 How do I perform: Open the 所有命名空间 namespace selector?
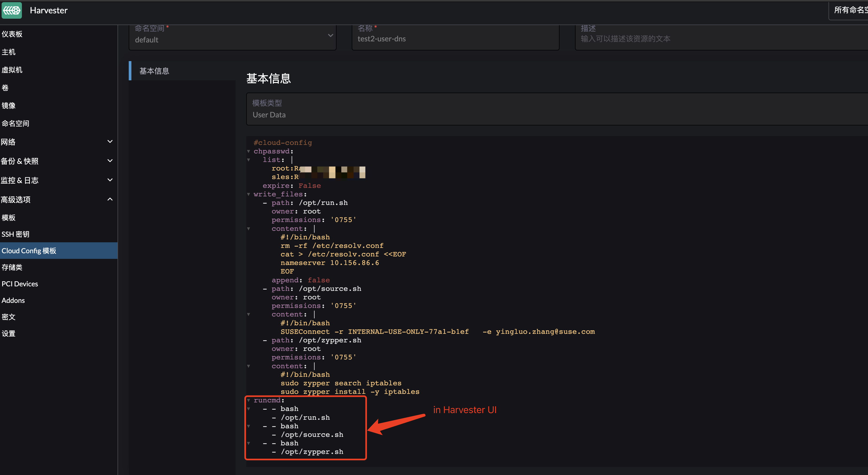pos(849,10)
